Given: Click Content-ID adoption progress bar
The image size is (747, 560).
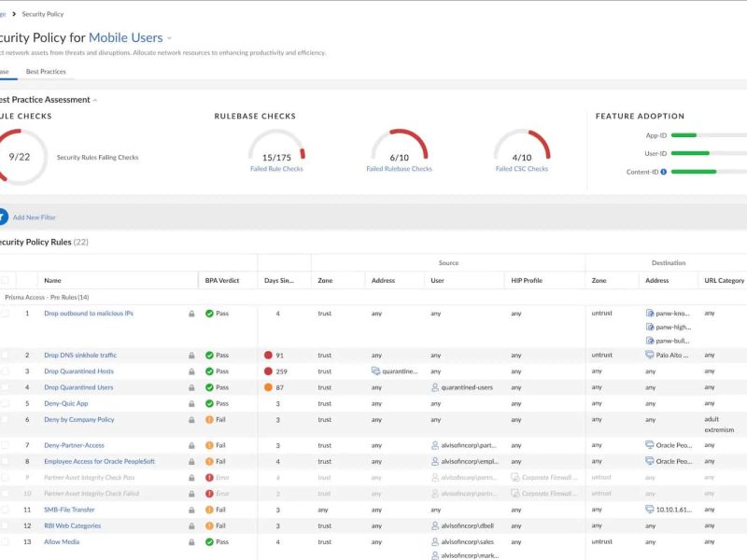Looking at the screenshot, I should tap(709, 172).
